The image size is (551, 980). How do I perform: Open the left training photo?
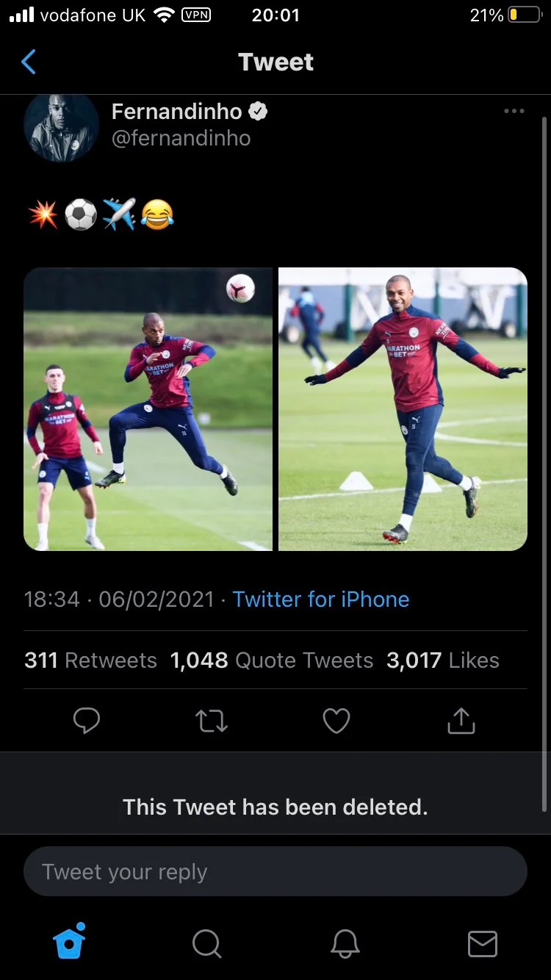click(148, 409)
